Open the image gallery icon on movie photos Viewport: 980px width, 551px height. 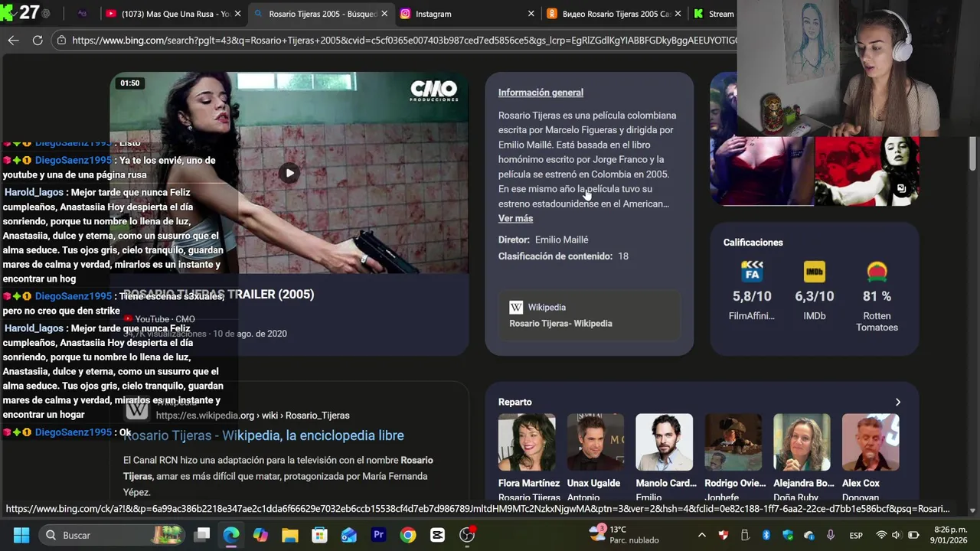point(902,188)
